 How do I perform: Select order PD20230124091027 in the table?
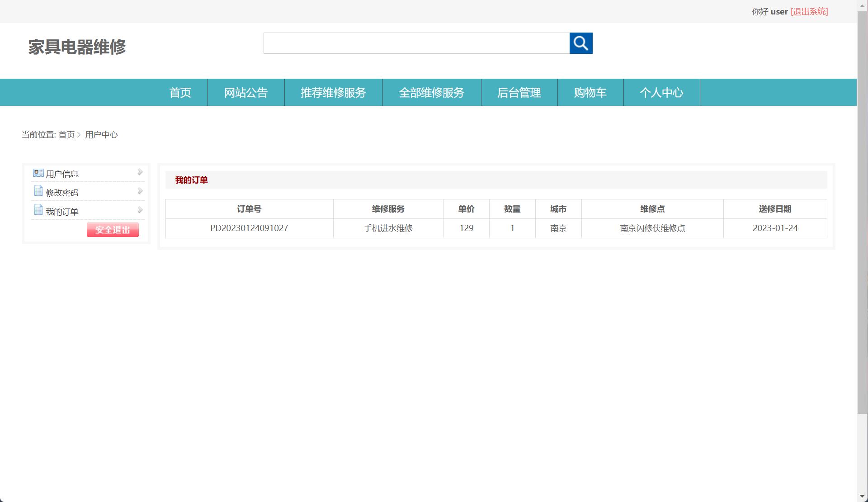click(x=249, y=228)
